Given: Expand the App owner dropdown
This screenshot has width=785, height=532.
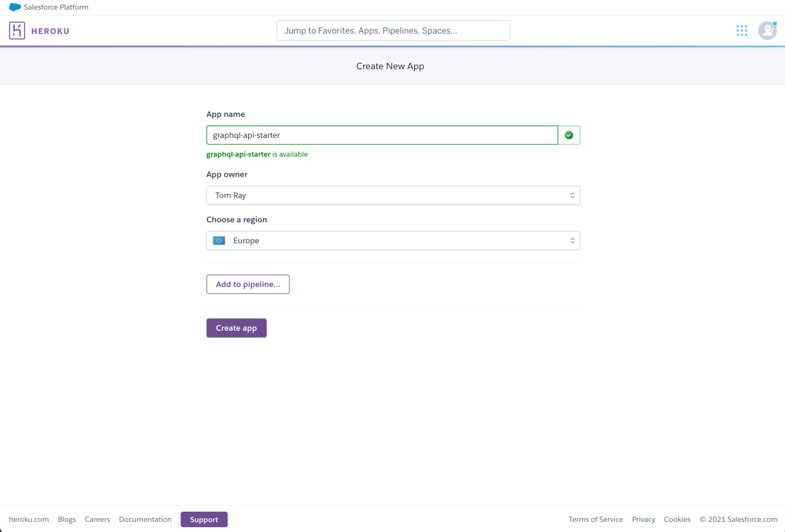Looking at the screenshot, I should 393,195.
